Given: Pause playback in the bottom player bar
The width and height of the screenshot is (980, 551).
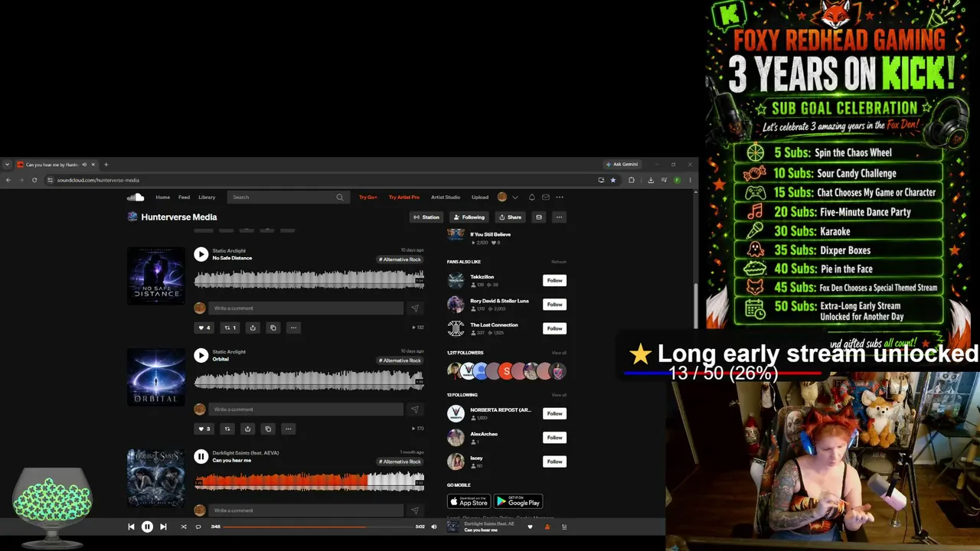Looking at the screenshot, I should [x=147, y=527].
